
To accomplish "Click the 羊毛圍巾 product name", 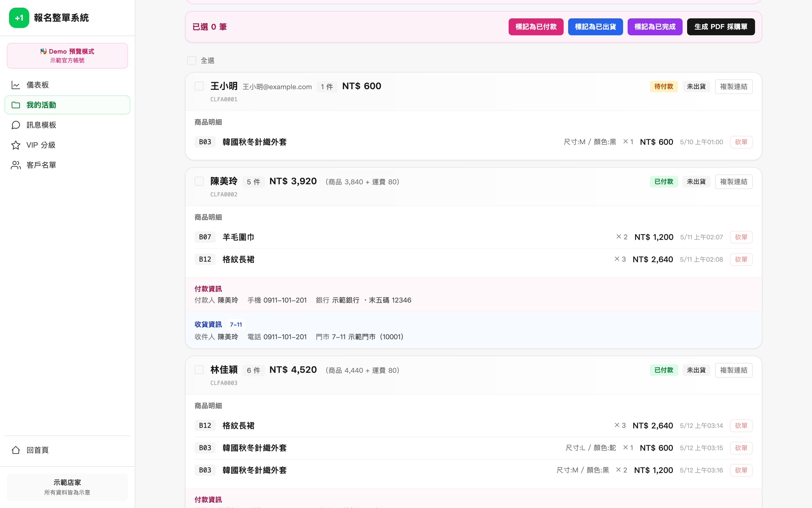I will pyautogui.click(x=239, y=237).
